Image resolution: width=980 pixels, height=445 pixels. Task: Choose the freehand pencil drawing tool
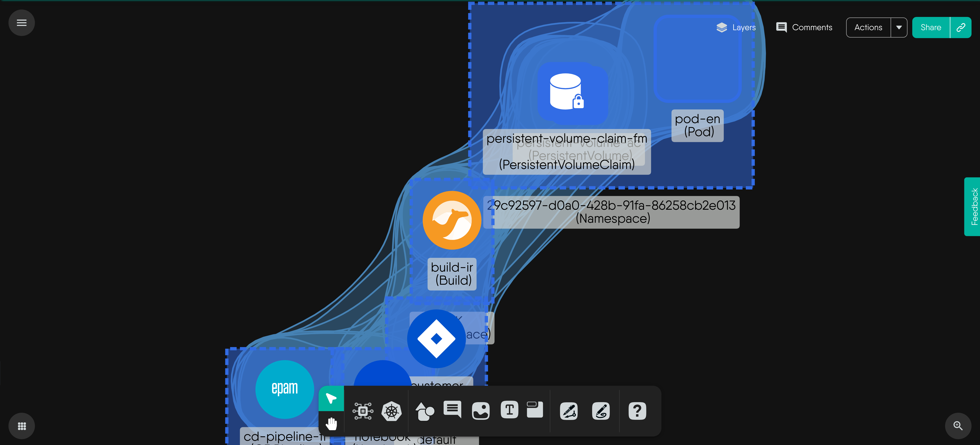tap(601, 411)
